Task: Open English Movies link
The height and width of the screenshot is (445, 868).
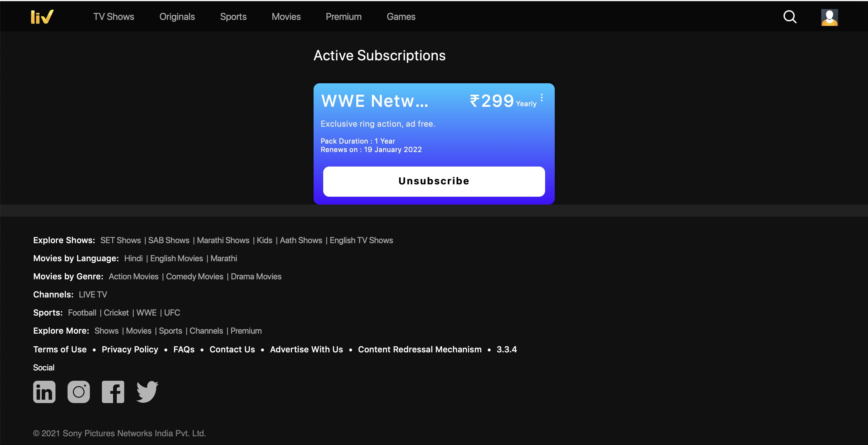Action: pos(177,259)
